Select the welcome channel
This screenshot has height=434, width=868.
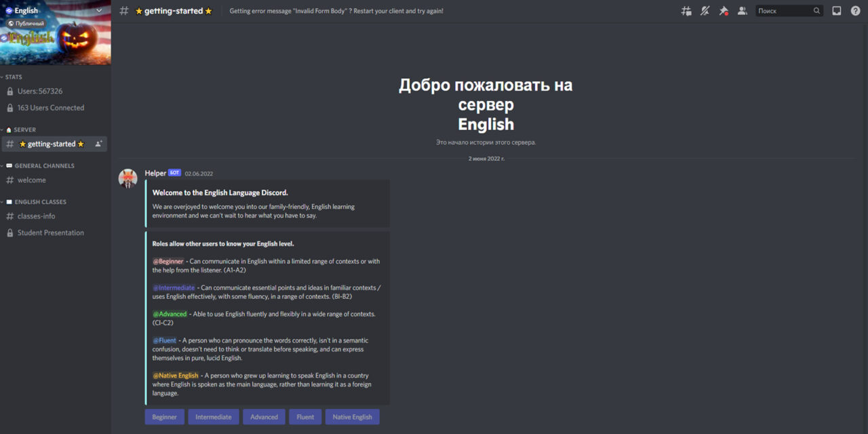31,180
